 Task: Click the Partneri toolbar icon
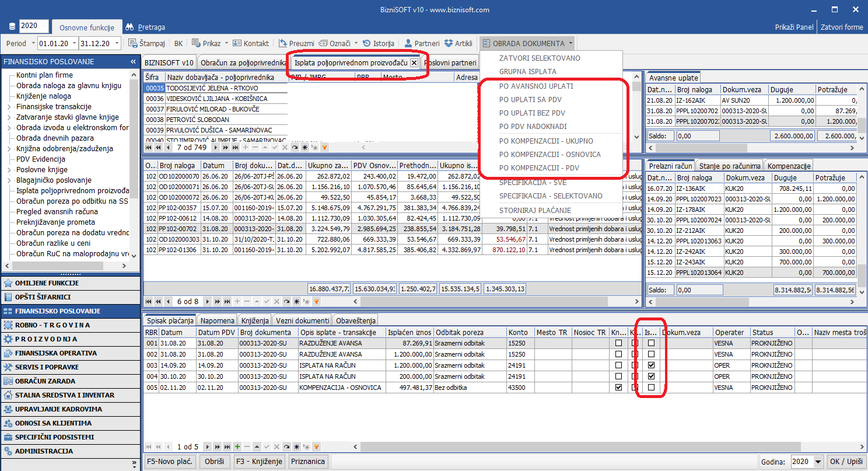(x=408, y=43)
